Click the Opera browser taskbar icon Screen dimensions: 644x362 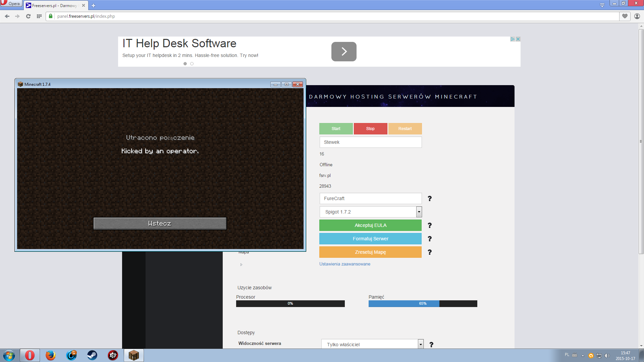tap(30, 355)
